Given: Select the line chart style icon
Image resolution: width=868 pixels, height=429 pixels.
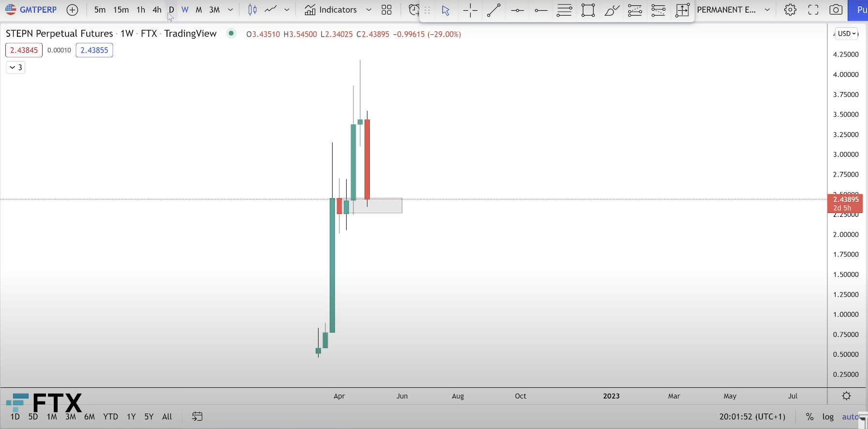Looking at the screenshot, I should (271, 10).
